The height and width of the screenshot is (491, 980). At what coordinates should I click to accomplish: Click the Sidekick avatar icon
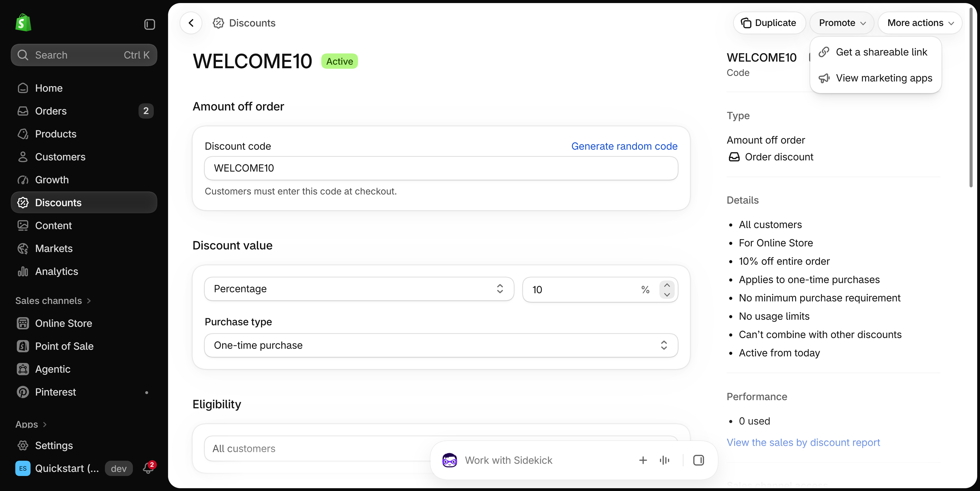[449, 460]
